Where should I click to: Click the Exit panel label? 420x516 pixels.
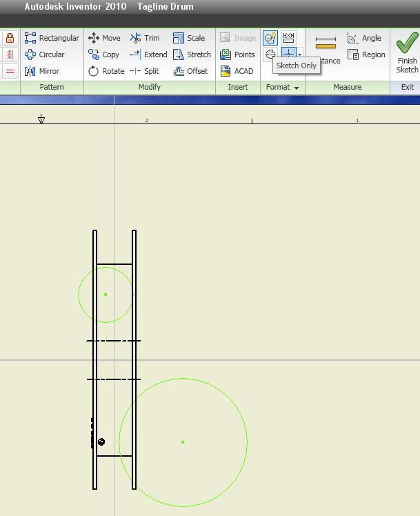407,87
